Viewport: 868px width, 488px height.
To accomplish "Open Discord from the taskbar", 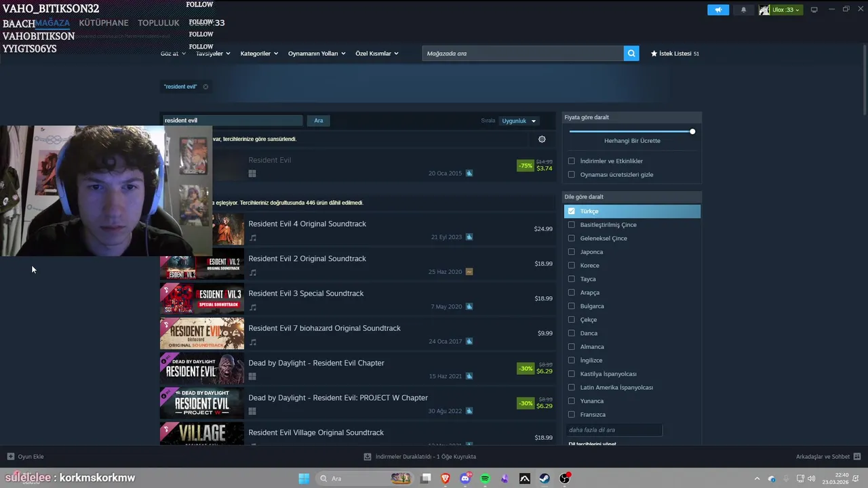I will [465, 479].
